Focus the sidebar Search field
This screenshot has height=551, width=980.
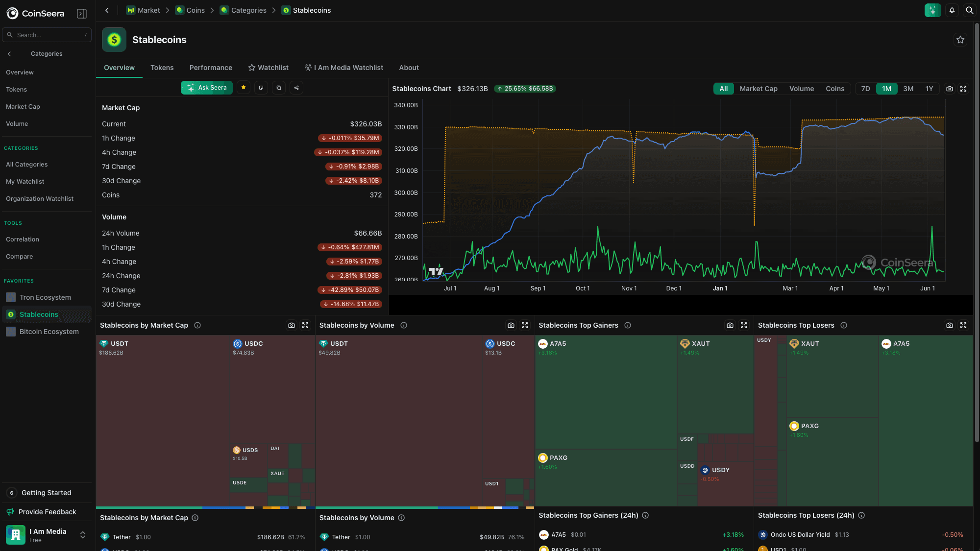click(47, 35)
